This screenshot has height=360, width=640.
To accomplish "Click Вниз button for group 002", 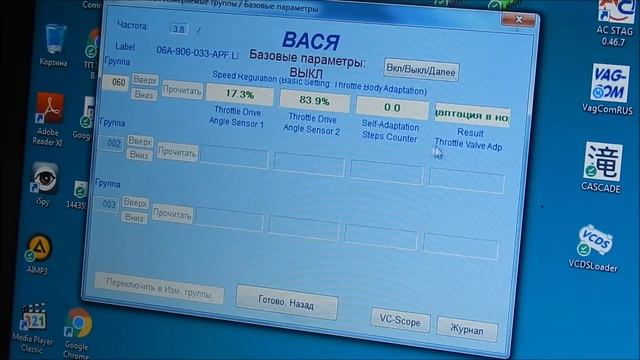I will click(139, 155).
